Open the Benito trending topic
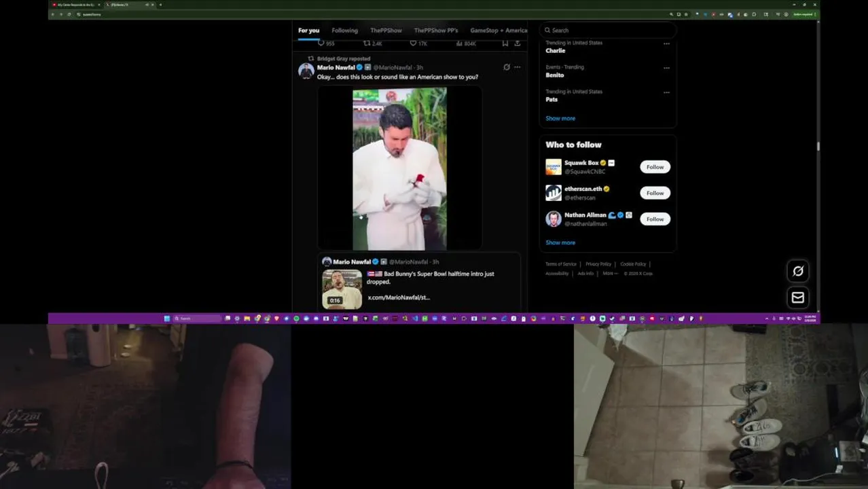868x489 pixels. coord(555,75)
